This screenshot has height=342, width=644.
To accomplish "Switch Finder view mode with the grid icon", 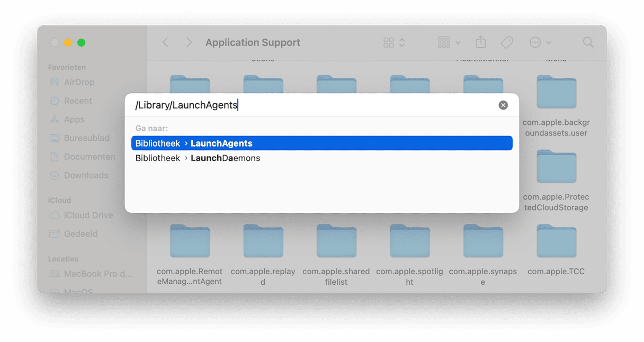I will (x=394, y=42).
